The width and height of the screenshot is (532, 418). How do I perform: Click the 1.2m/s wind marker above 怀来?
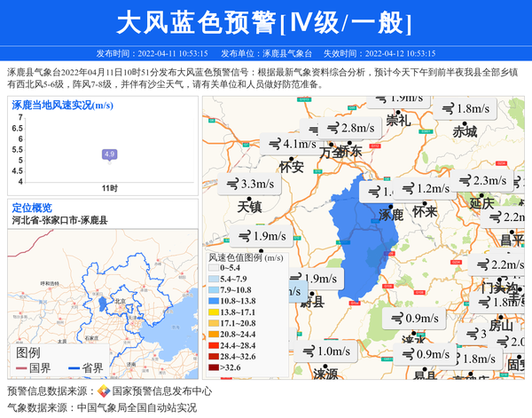[x=425, y=189]
